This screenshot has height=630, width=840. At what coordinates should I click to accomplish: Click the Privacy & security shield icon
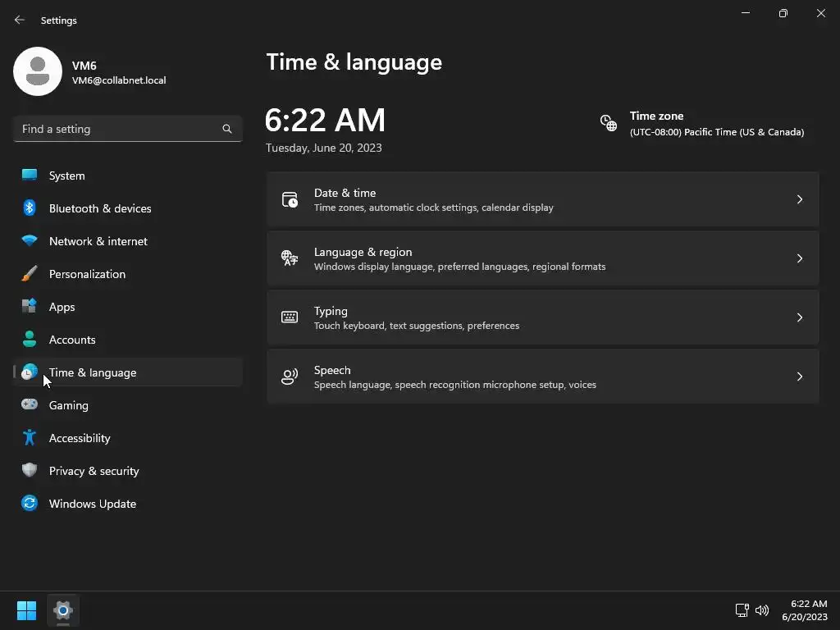click(30, 471)
